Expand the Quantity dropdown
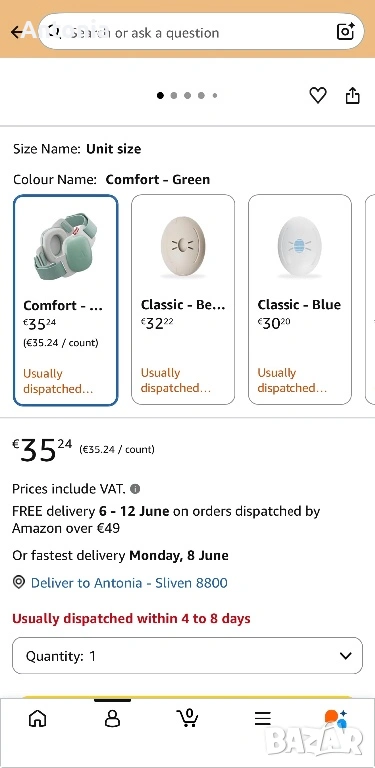 click(188, 656)
